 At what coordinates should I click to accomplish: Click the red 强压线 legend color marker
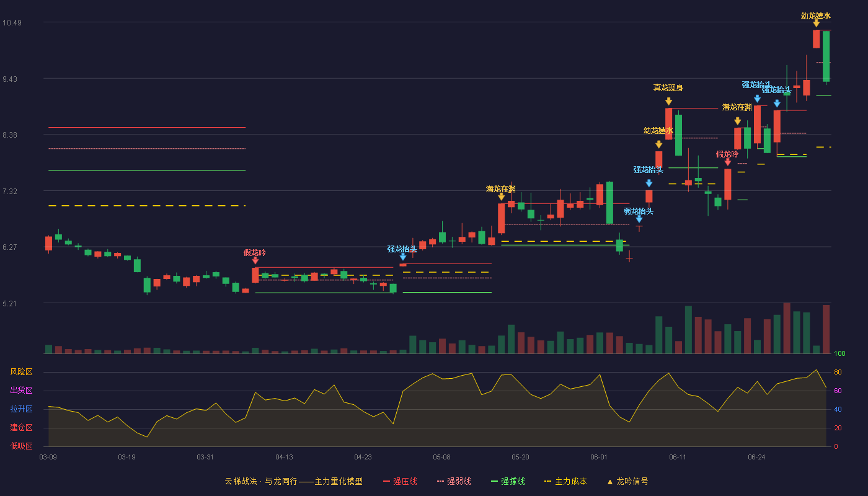click(x=386, y=481)
